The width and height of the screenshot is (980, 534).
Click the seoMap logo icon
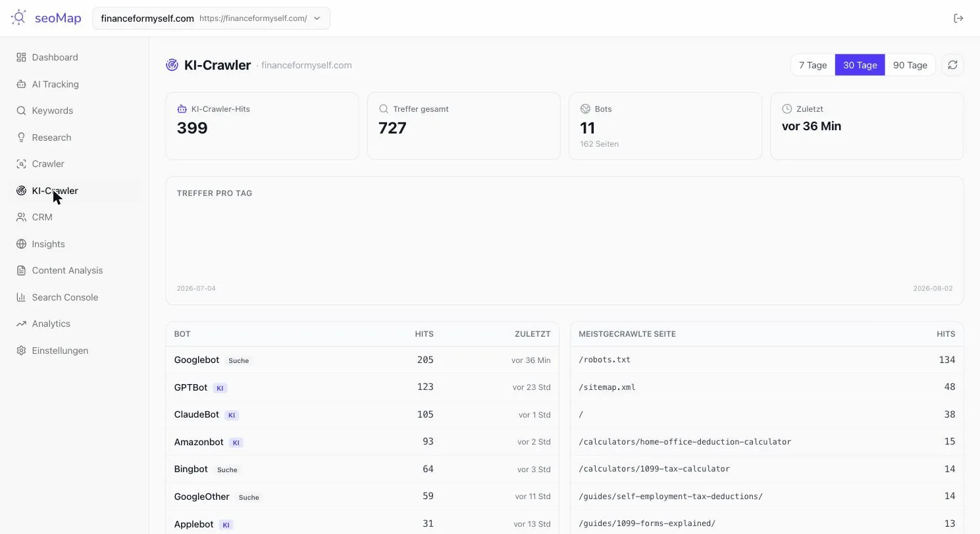18,18
